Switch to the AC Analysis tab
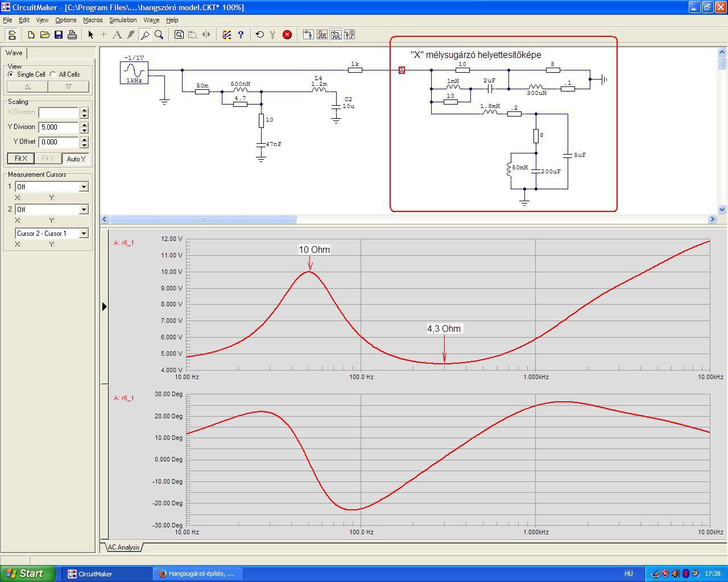 [123, 547]
